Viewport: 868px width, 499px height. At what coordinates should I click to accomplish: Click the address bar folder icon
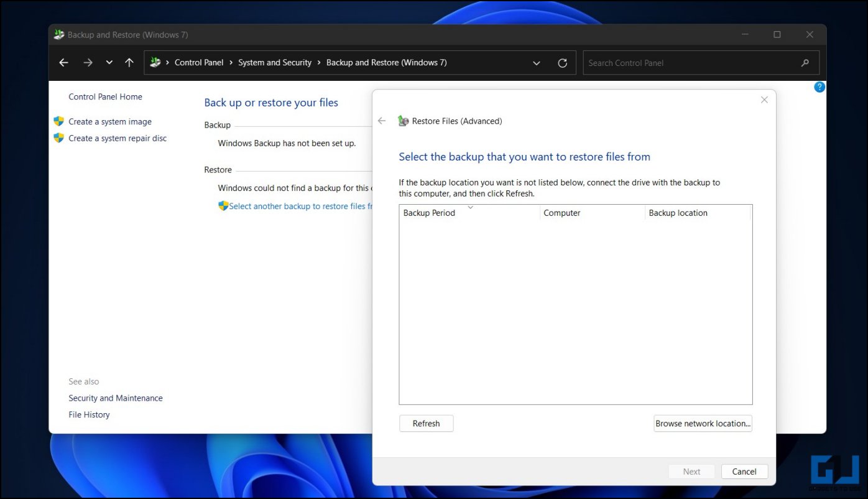coord(155,62)
